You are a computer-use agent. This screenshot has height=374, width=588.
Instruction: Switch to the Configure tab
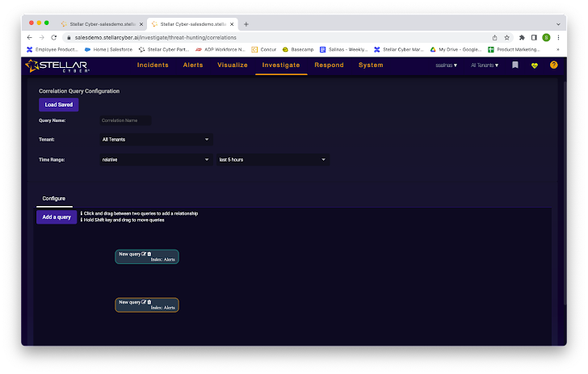[x=53, y=198]
